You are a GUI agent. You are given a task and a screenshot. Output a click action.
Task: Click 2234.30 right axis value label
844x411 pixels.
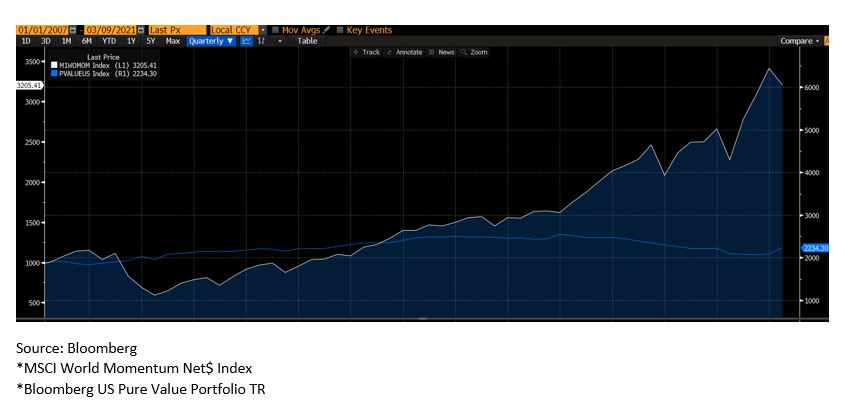[815, 248]
